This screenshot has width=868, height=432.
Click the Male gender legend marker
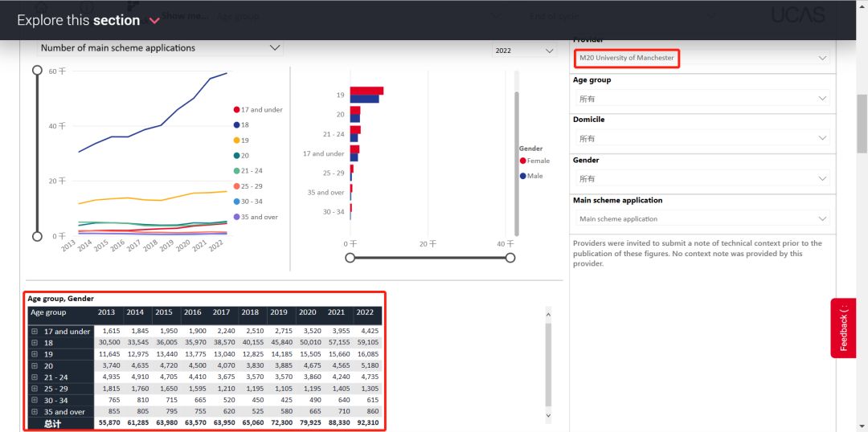(x=522, y=176)
